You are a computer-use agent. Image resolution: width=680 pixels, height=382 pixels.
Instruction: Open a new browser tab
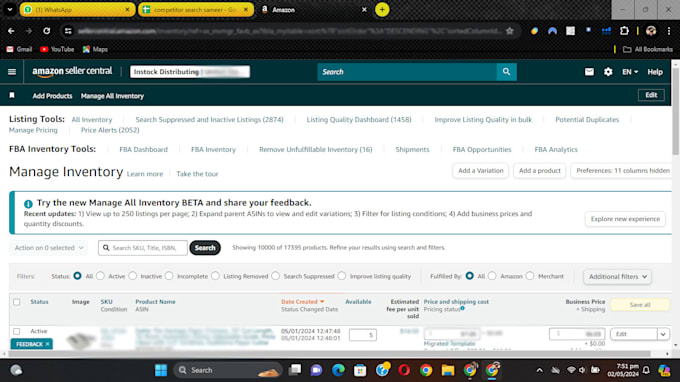coord(382,10)
